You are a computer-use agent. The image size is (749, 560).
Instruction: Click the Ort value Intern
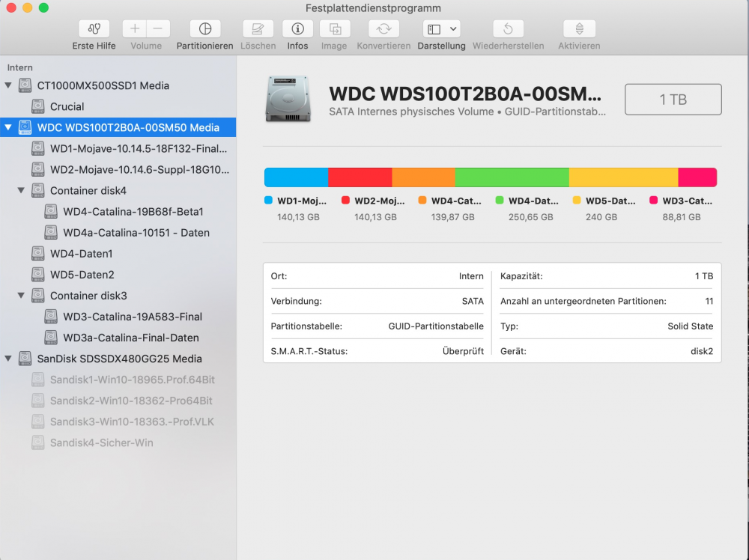pyautogui.click(x=471, y=276)
